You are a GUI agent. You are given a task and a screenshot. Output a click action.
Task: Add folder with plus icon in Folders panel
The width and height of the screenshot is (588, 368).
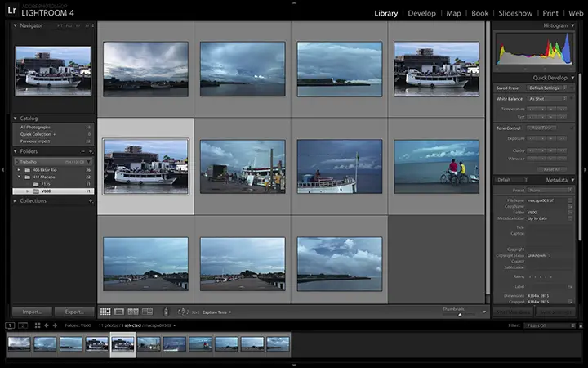coord(91,151)
